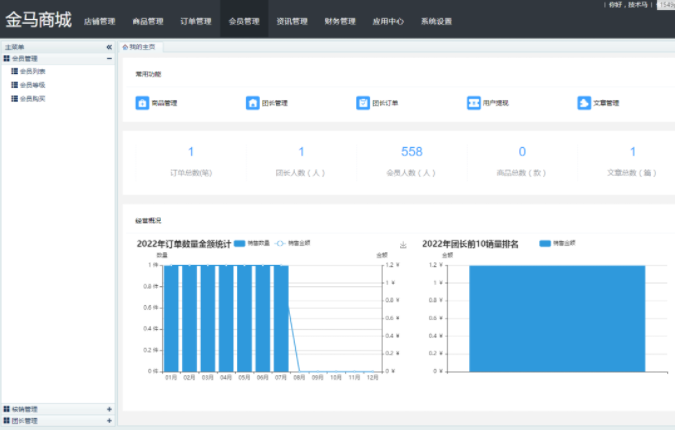Open the 团长订单 shortcut icon
Viewport: 675px width, 430px height.
[x=363, y=103]
